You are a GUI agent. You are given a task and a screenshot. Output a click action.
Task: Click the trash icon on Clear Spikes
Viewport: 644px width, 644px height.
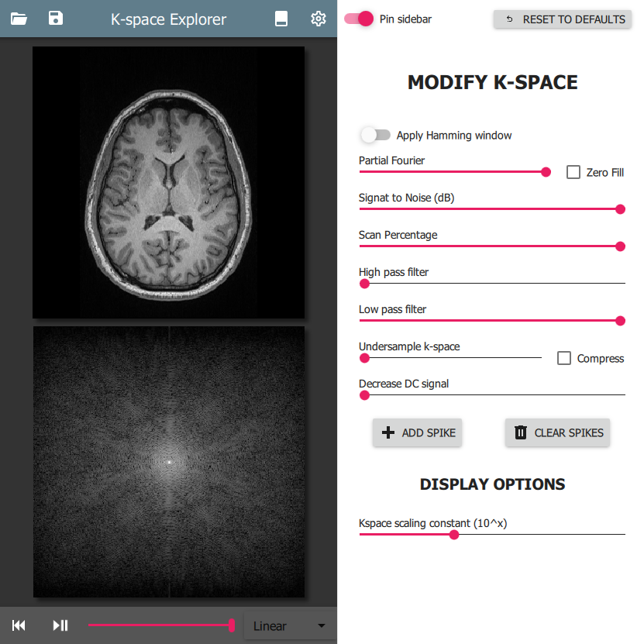(522, 432)
